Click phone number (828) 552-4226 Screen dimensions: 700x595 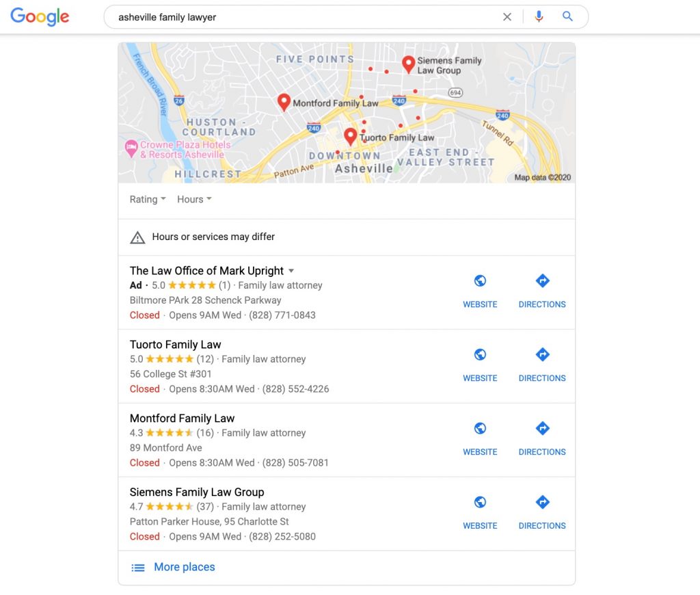[295, 388]
